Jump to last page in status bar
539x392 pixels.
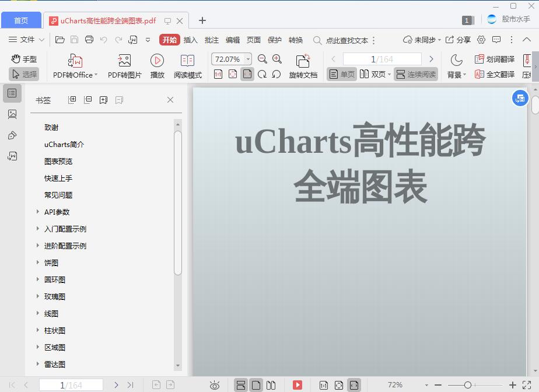click(x=130, y=385)
